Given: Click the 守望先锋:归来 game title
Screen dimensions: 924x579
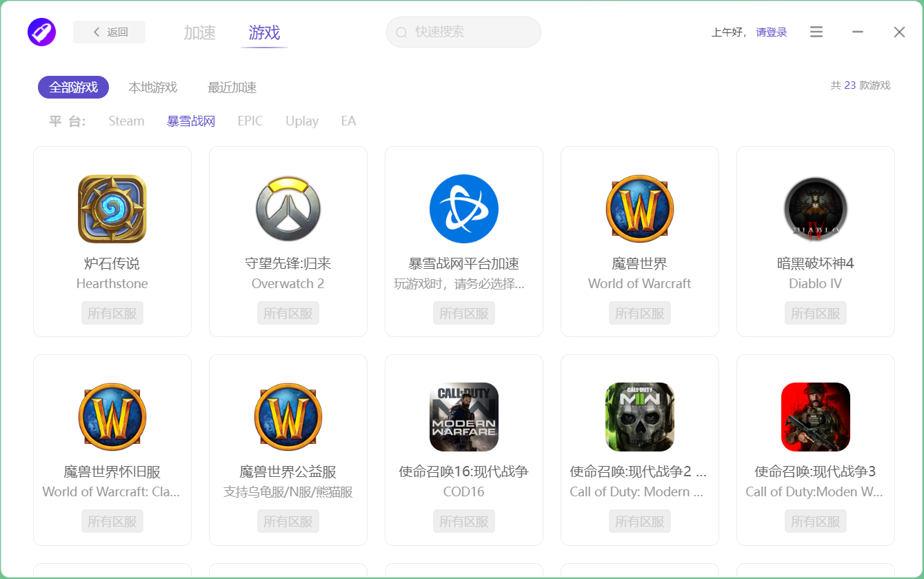Looking at the screenshot, I should 288,263.
